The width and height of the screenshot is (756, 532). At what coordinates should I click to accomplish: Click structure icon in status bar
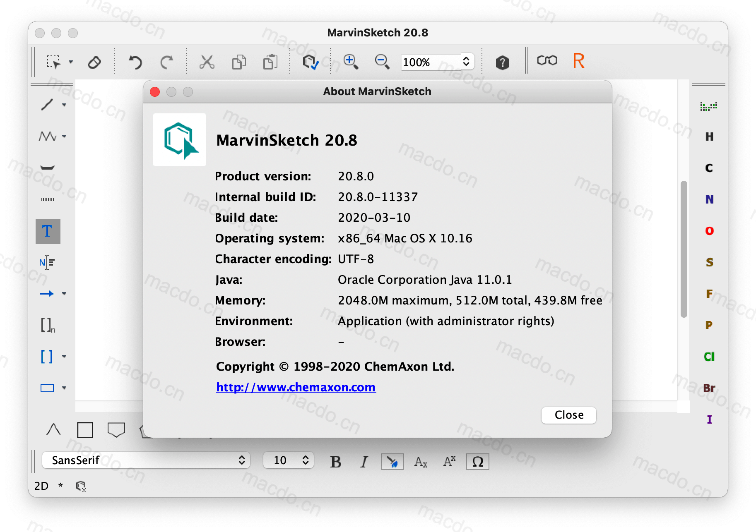81,486
